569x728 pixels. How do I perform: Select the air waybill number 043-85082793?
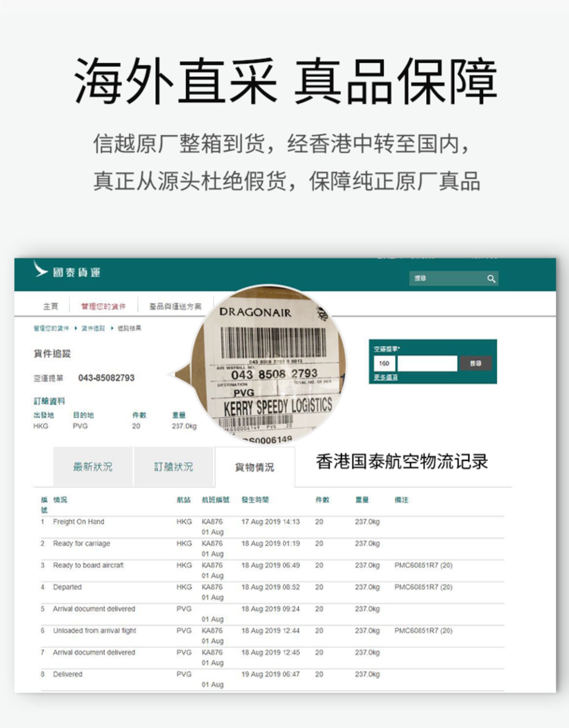click(x=106, y=378)
